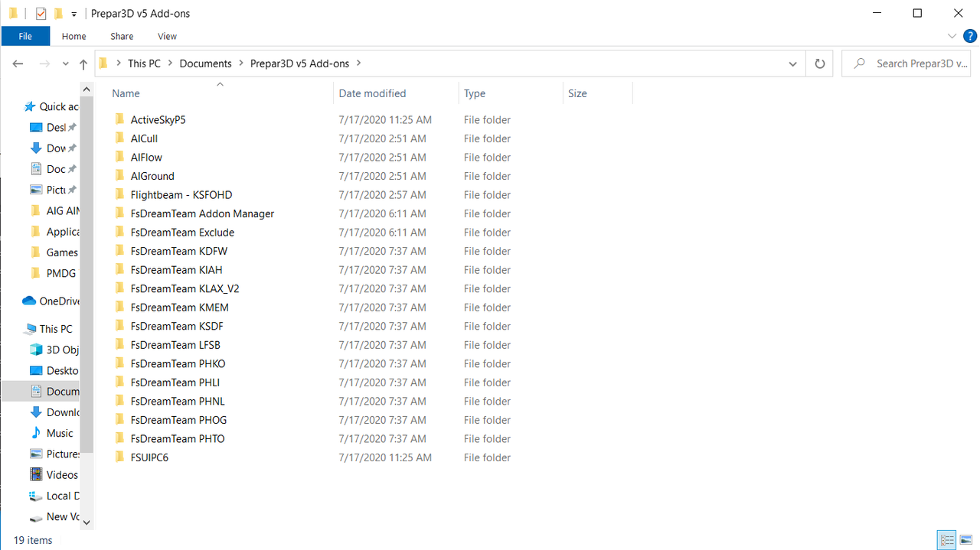Image resolution: width=980 pixels, height=550 pixels.
Task: Sort by Date modified column header
Action: 372,93
